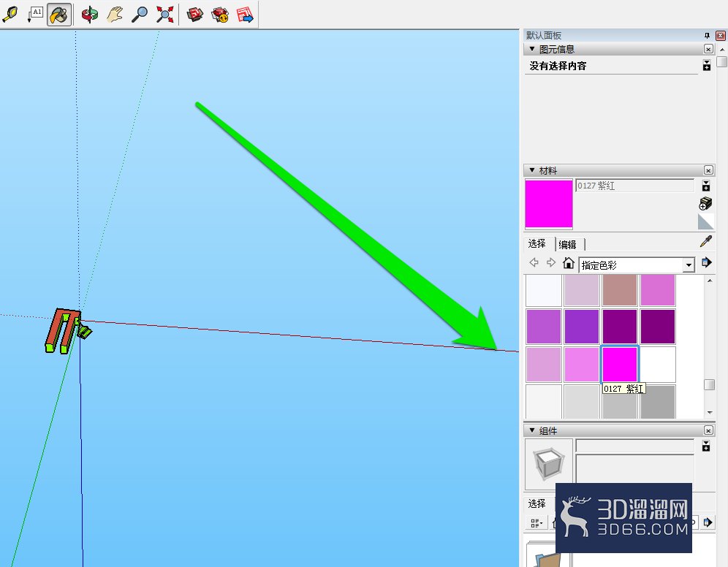The image size is (728, 567).
Task: Select the pale thistle swatch in first row
Action: 582,290
